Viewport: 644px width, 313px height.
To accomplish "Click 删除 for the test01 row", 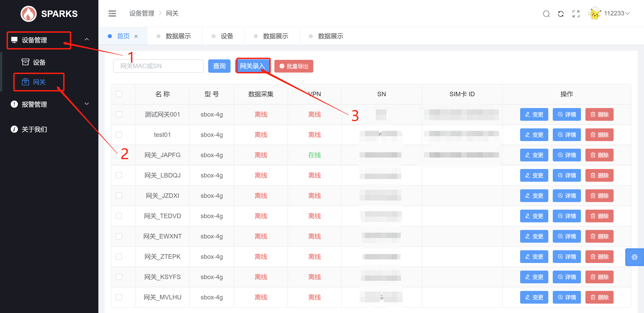I will (x=599, y=135).
